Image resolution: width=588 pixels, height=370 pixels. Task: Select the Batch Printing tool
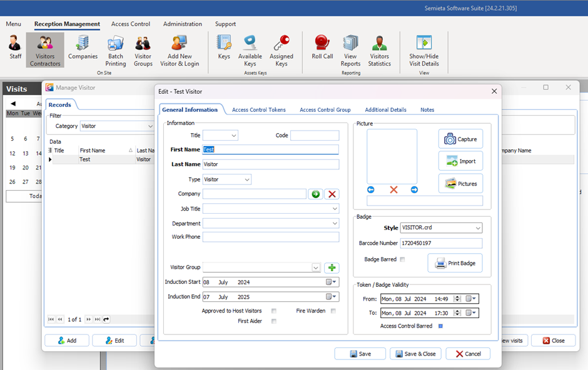pyautogui.click(x=115, y=50)
